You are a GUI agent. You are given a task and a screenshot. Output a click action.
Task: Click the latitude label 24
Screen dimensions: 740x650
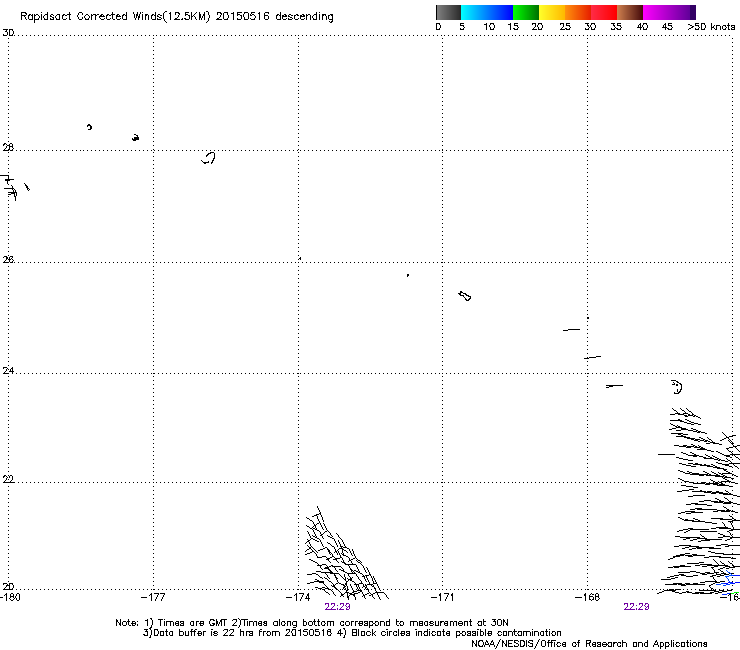[8, 371]
